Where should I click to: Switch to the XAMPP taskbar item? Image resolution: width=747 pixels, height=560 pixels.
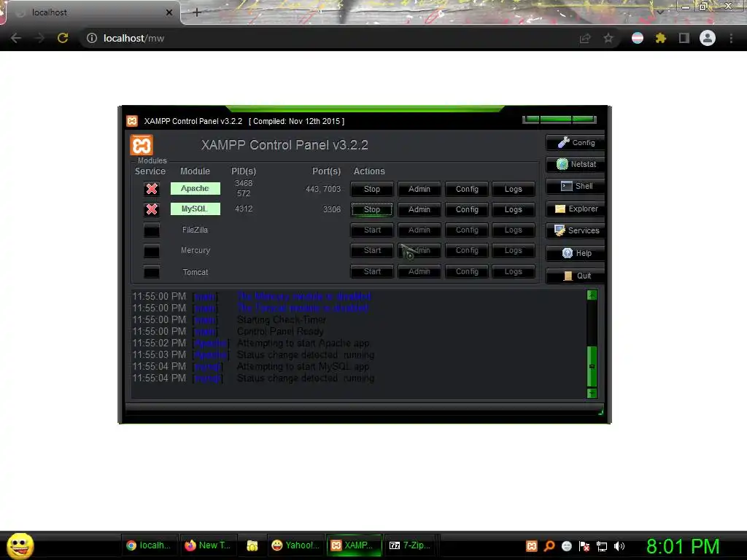(x=354, y=545)
